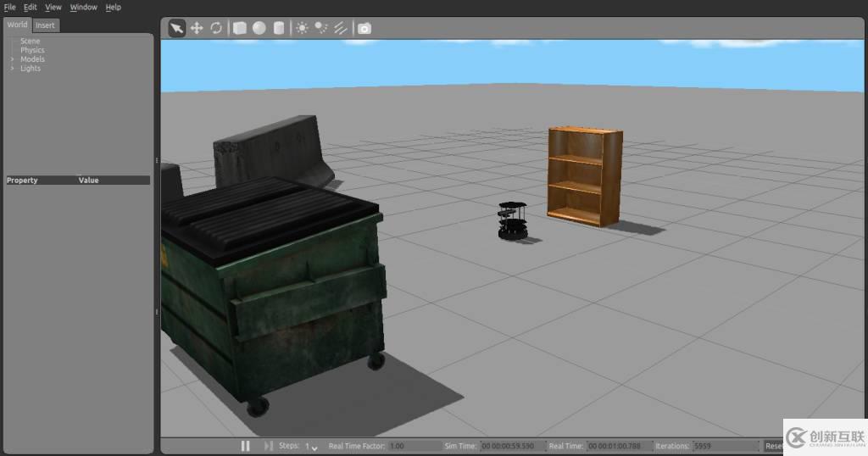Insert a cylinder shape
This screenshot has width=868, height=456.
279,28
